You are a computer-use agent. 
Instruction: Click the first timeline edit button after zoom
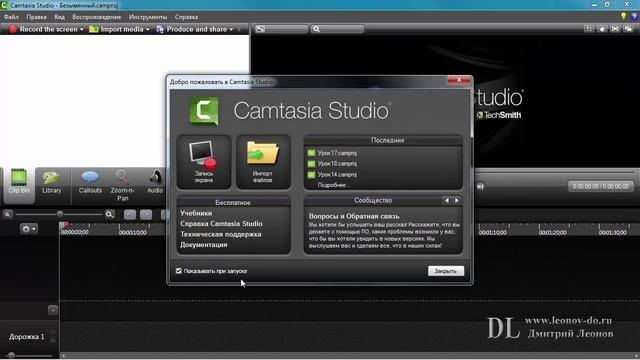coord(130,214)
